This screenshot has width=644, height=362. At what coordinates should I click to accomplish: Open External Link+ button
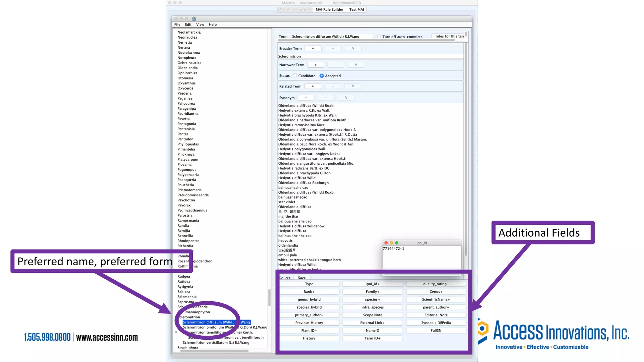tap(373, 323)
